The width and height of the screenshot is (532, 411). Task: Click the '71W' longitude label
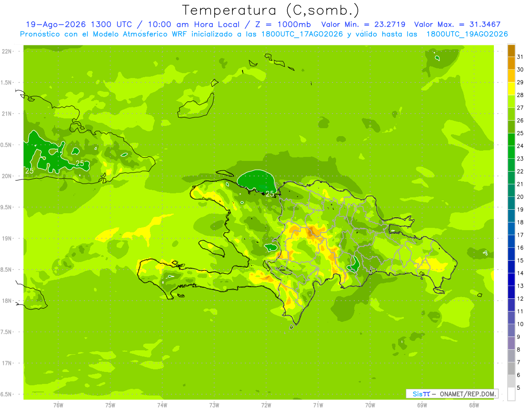[x=318, y=405]
